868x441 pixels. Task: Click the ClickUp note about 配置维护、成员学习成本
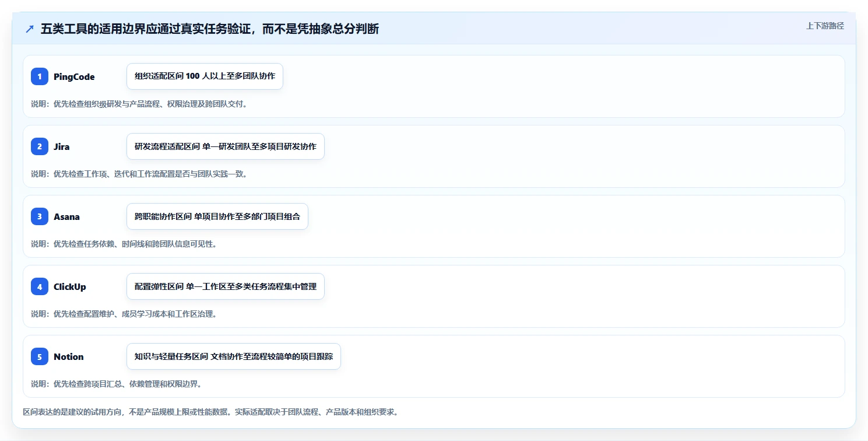coord(124,314)
